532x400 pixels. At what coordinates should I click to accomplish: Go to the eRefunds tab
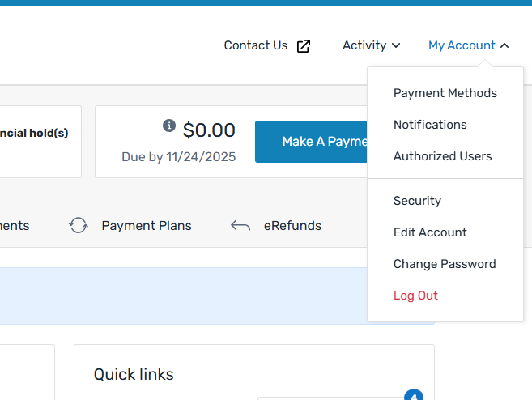point(292,226)
